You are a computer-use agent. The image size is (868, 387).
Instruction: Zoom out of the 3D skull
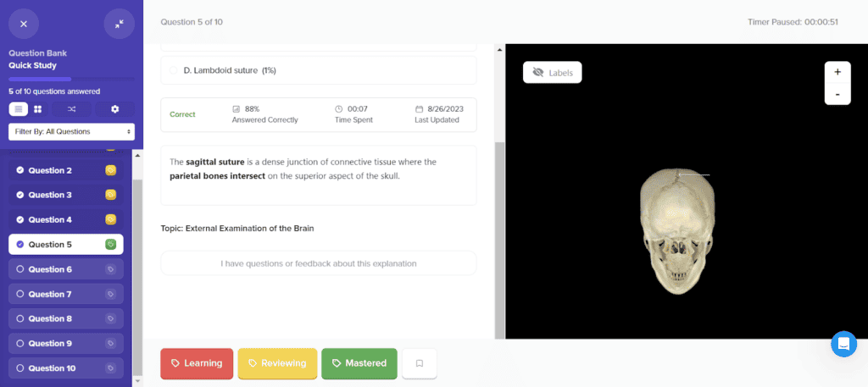click(837, 94)
